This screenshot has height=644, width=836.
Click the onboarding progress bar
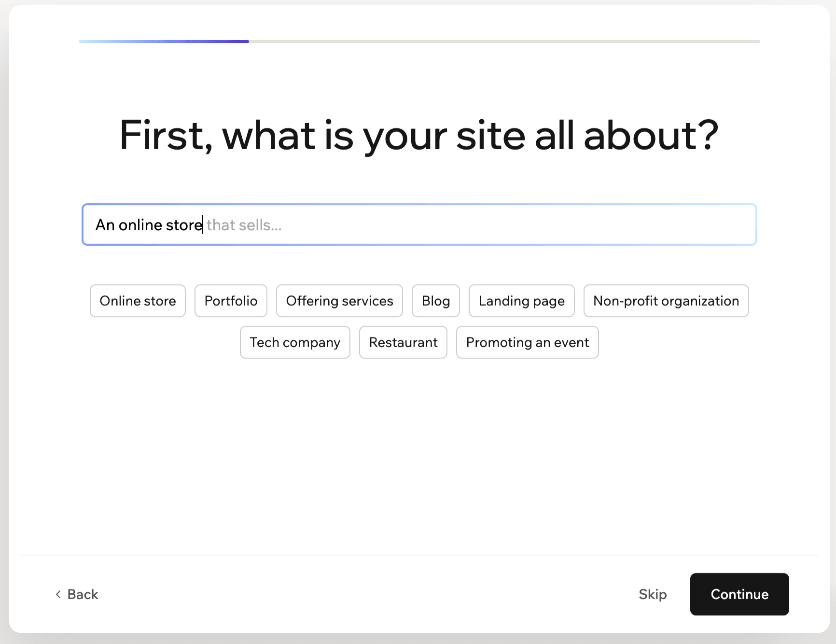[419, 42]
